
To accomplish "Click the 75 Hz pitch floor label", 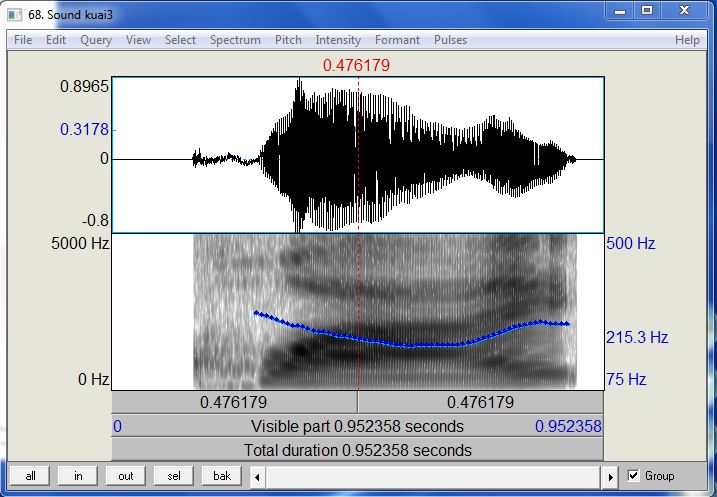I will pyautogui.click(x=626, y=379).
